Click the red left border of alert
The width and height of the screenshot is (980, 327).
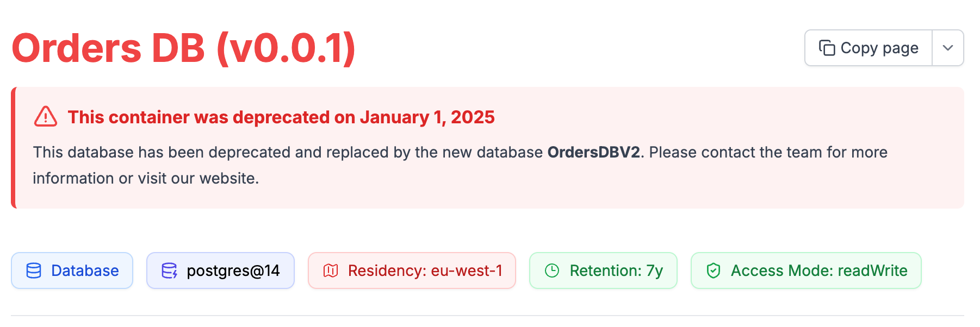pos(14,148)
